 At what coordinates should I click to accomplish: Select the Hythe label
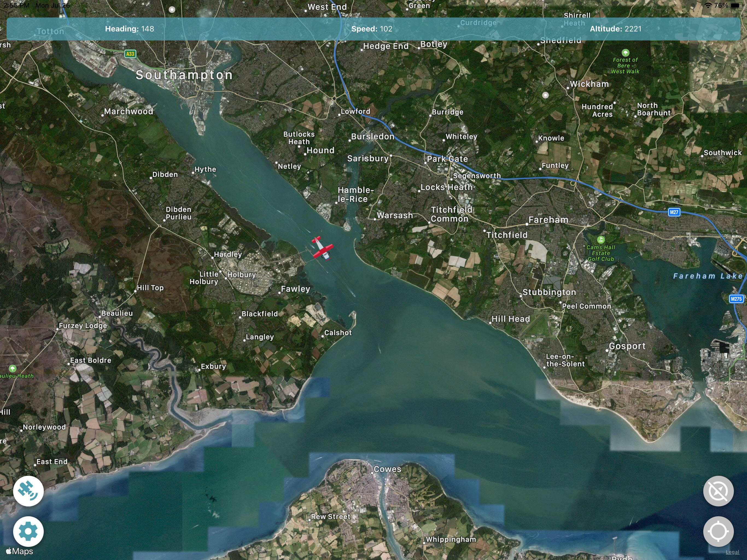(205, 169)
